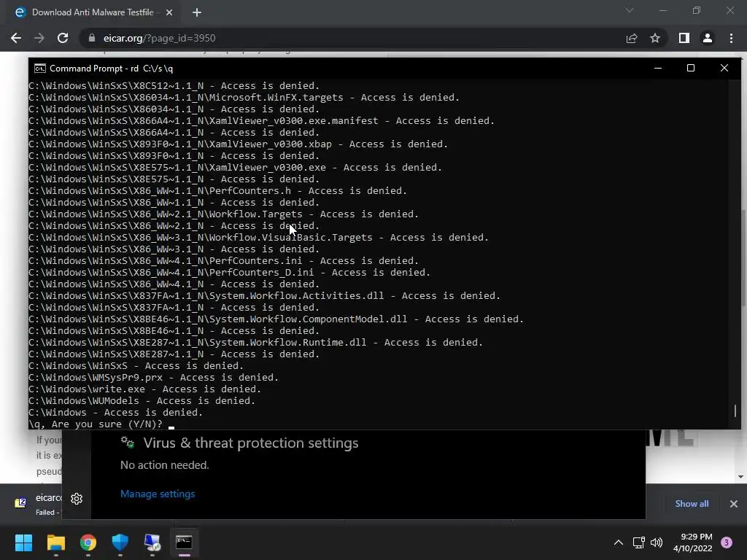Viewport: 747px width, 560px height.
Task: Click the 'C:\Windows\WUModels' output line
Action: [x=142, y=400]
